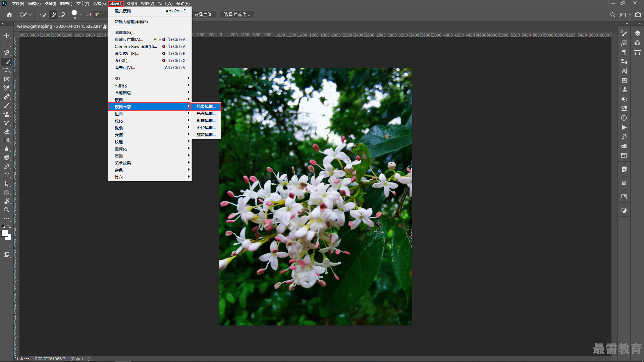Click the 选择主体 button
This screenshot has width=644, height=362.
point(203,15)
